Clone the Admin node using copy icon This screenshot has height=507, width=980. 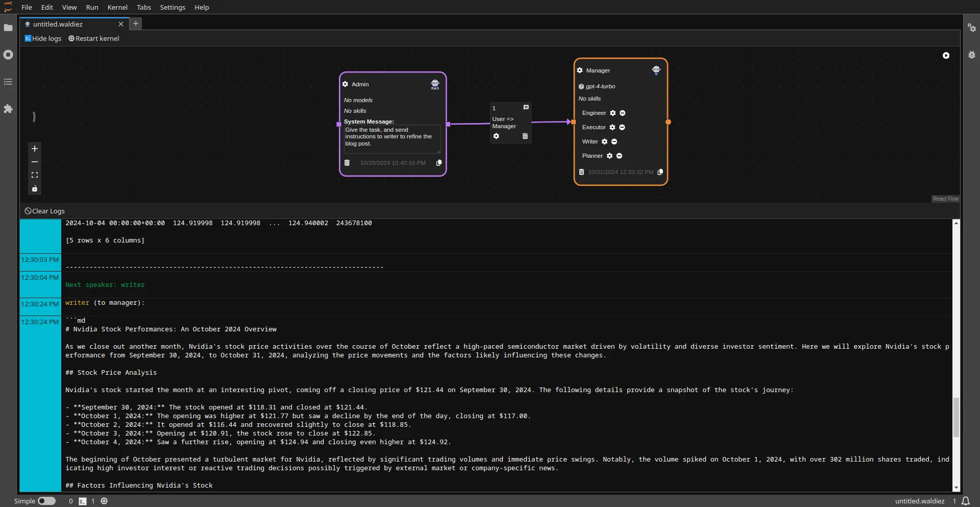439,163
